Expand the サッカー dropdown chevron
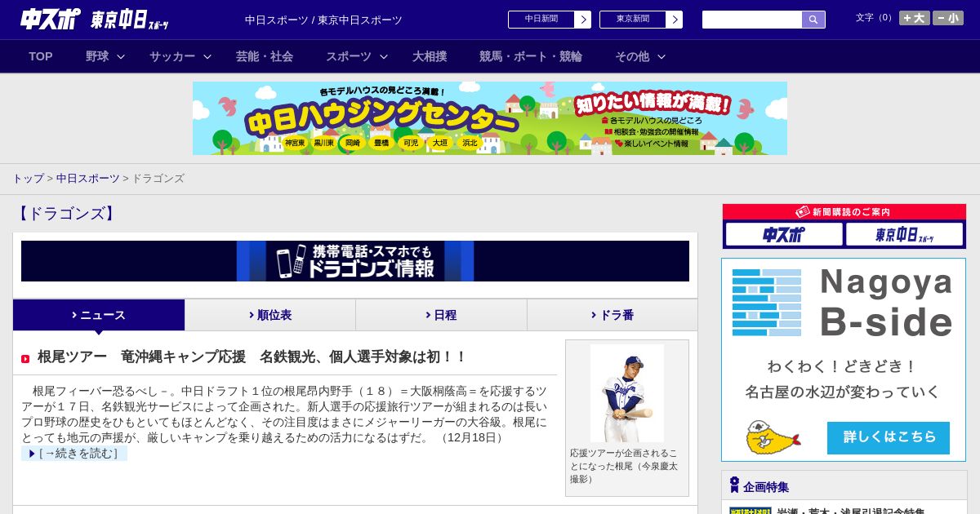Image resolution: width=980 pixels, height=514 pixels. tap(207, 56)
